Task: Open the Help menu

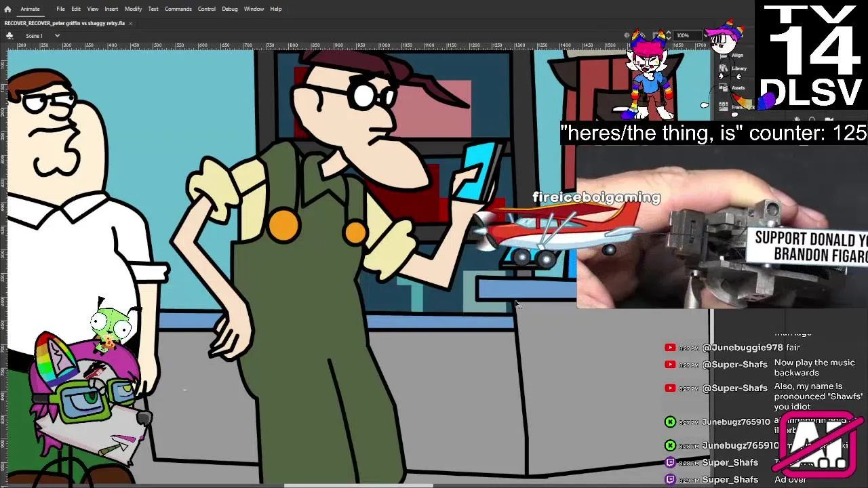Action: point(276,9)
